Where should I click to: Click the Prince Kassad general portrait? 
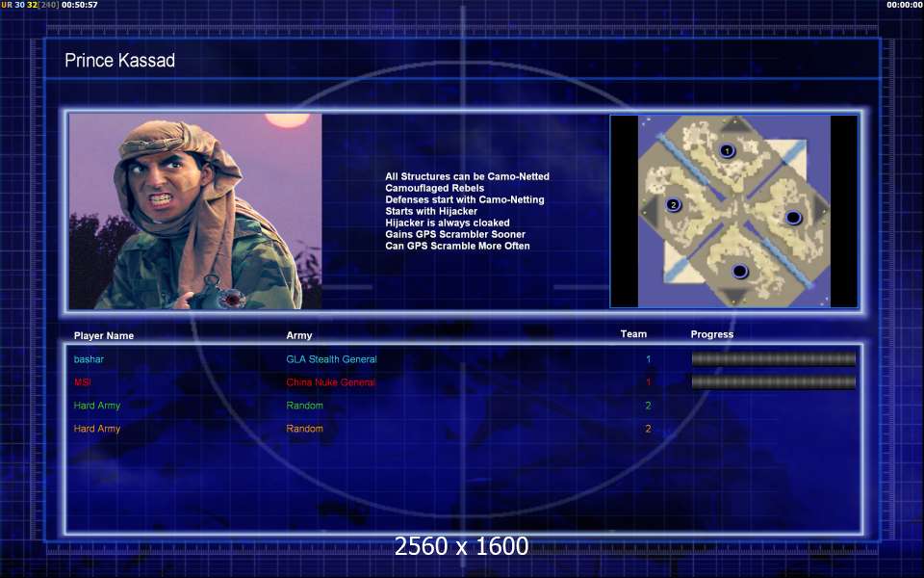195,211
